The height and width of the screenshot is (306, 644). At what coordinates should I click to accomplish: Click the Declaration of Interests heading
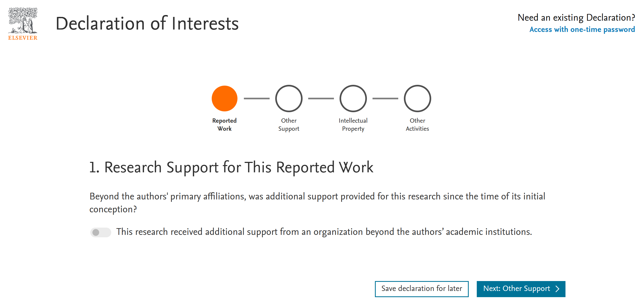[x=147, y=23]
